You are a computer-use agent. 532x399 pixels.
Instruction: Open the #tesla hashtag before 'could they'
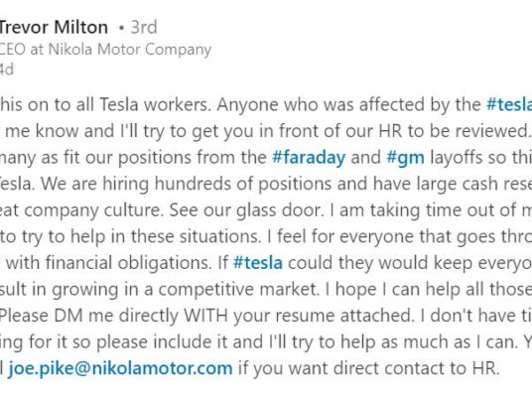coord(258,263)
